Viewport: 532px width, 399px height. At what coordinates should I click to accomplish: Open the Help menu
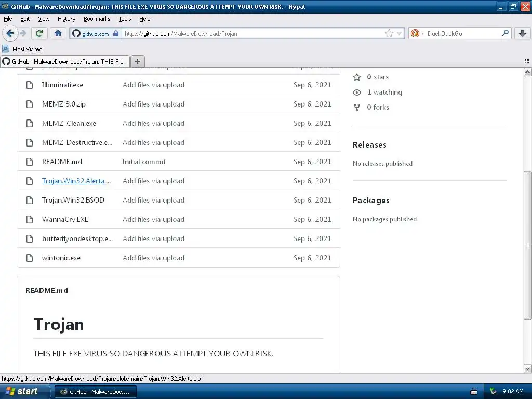pyautogui.click(x=144, y=19)
